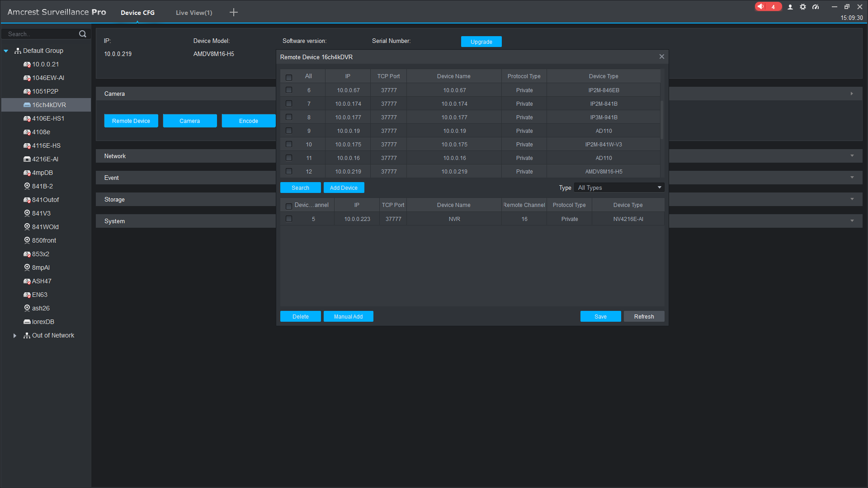
Task: Click device icon beside 4mpDB
Action: tap(27, 173)
